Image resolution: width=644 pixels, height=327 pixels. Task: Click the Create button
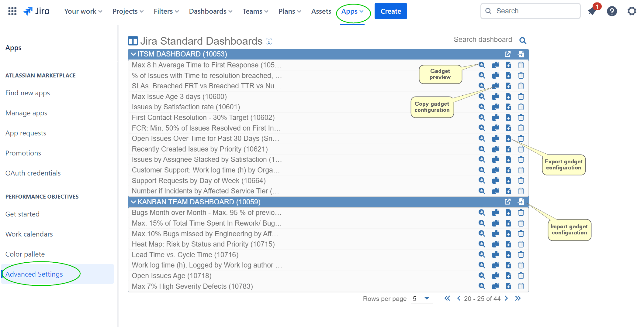point(390,11)
